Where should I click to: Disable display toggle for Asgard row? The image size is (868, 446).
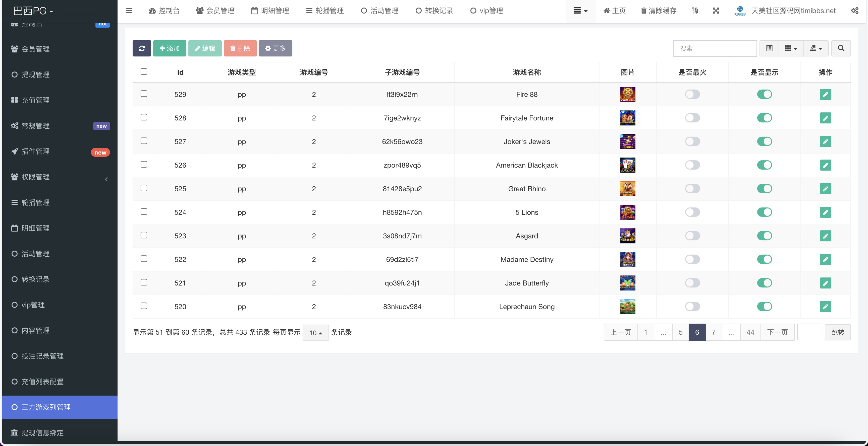click(x=764, y=236)
